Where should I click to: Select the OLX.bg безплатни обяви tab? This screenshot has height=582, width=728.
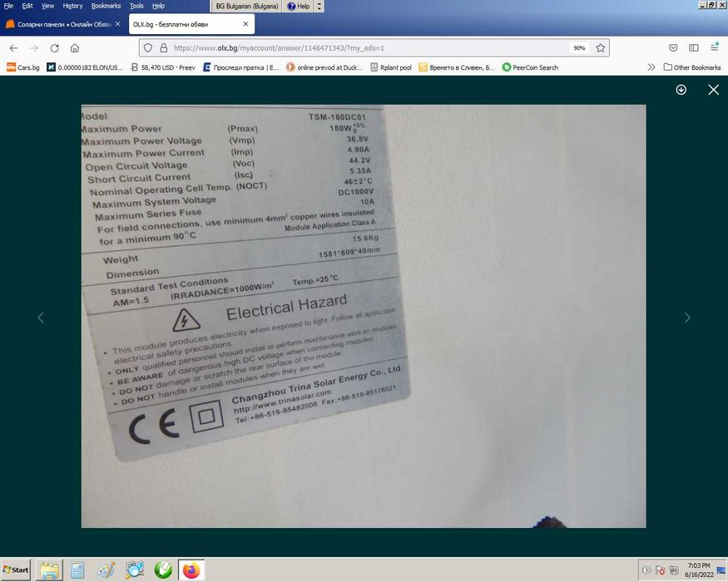pos(191,24)
